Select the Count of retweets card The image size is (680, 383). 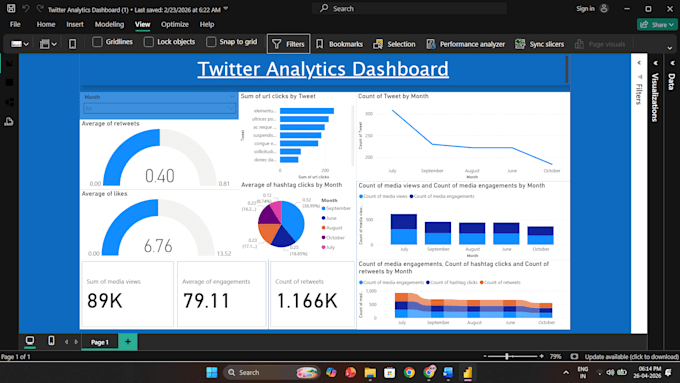tap(312, 294)
